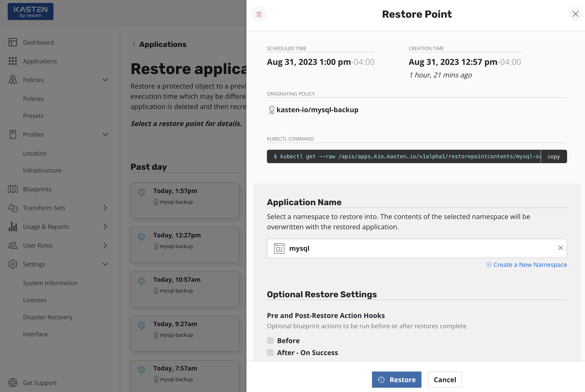Click the Usage & Reports chart icon
Viewport: 585px width, 392px height.
(x=13, y=226)
